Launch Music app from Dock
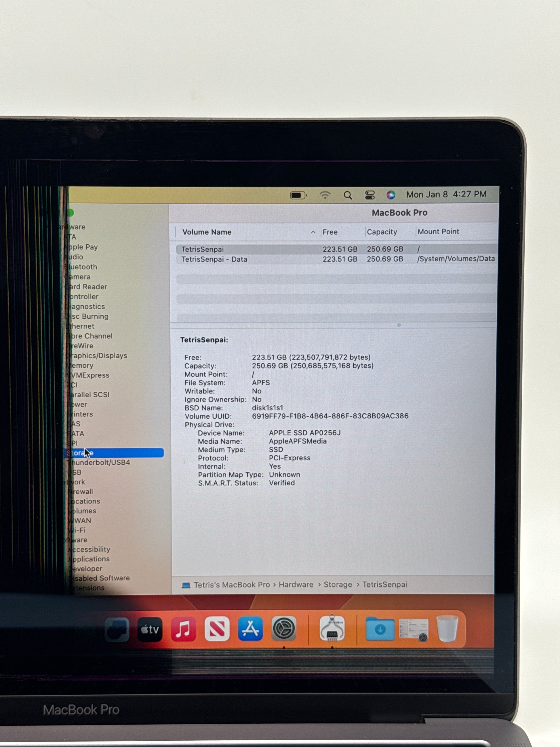This screenshot has width=560, height=747. click(x=183, y=629)
